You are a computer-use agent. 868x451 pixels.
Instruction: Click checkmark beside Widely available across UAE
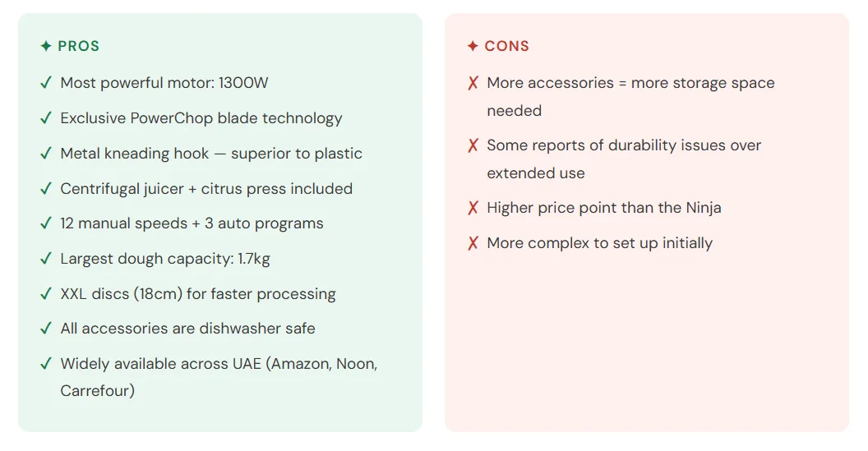(46, 364)
